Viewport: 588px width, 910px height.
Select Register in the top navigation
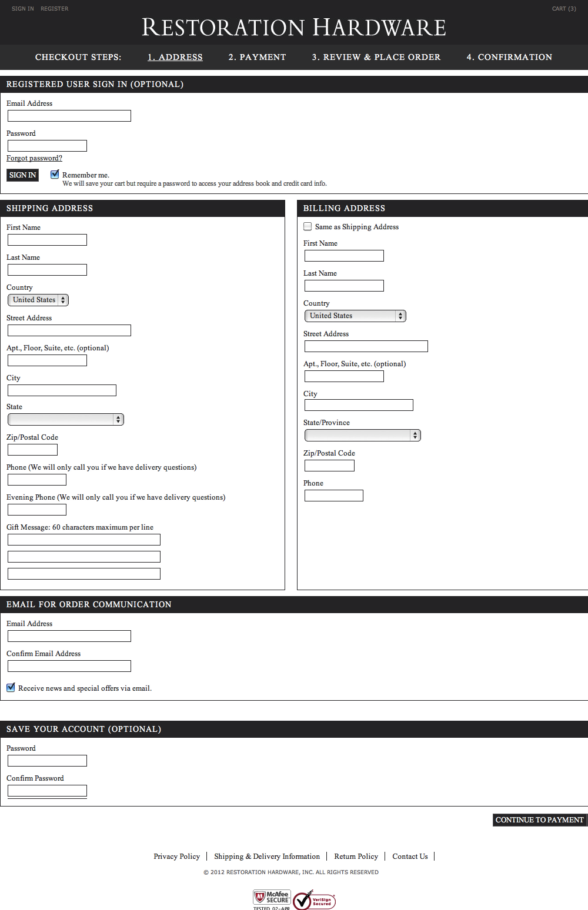tap(54, 8)
